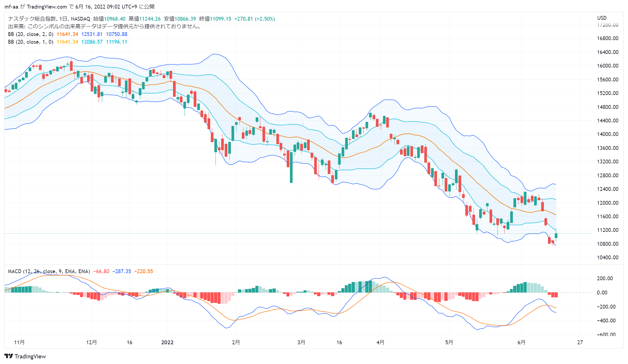Click the orange 11641.34 basis value of BB 2
This screenshot has height=364, width=628.
pos(67,34)
